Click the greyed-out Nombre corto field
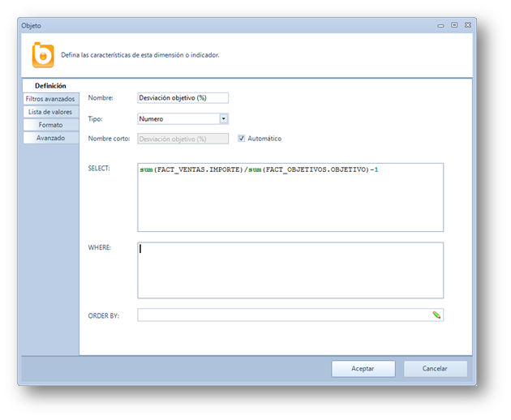The height and width of the screenshot is (420, 511). [x=182, y=139]
